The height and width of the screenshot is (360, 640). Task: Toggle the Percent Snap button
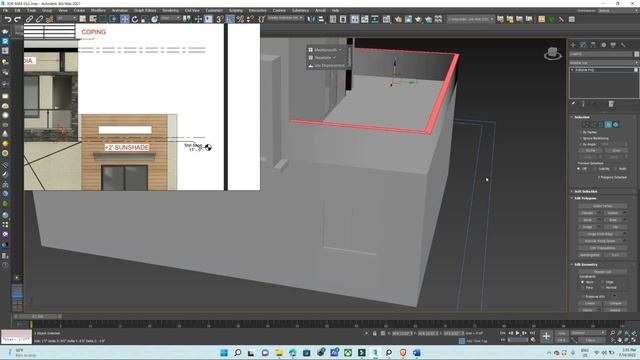tap(240, 19)
